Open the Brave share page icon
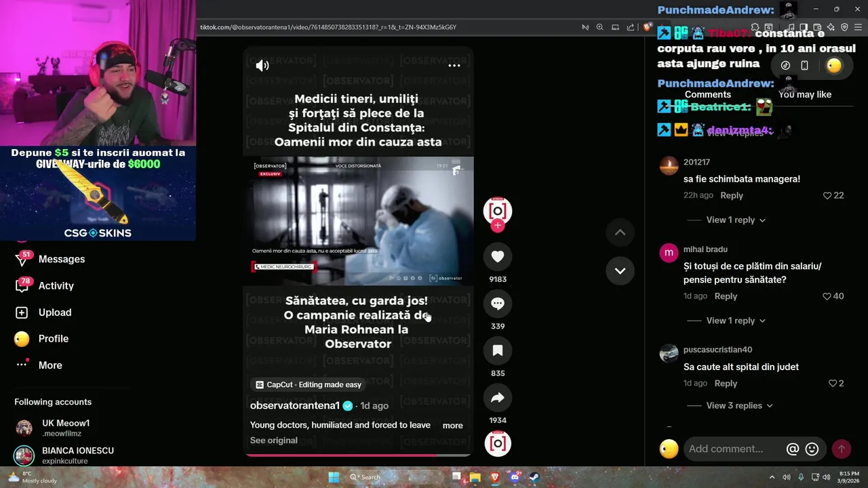 (631, 27)
